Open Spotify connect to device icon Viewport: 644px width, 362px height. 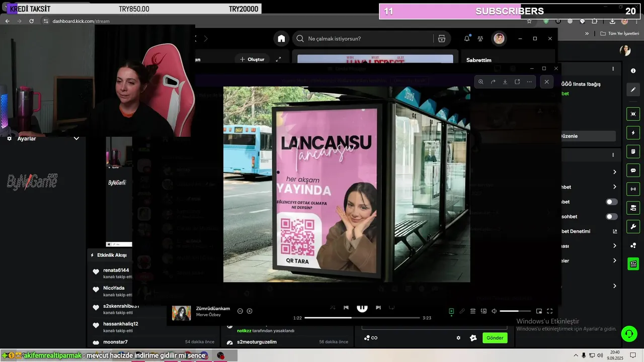tap(484, 311)
